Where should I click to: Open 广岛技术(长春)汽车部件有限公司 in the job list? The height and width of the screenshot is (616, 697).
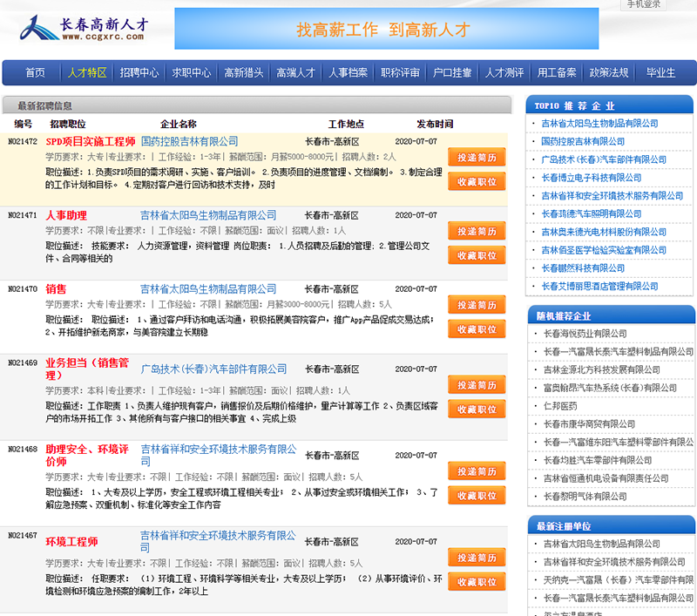coord(213,369)
